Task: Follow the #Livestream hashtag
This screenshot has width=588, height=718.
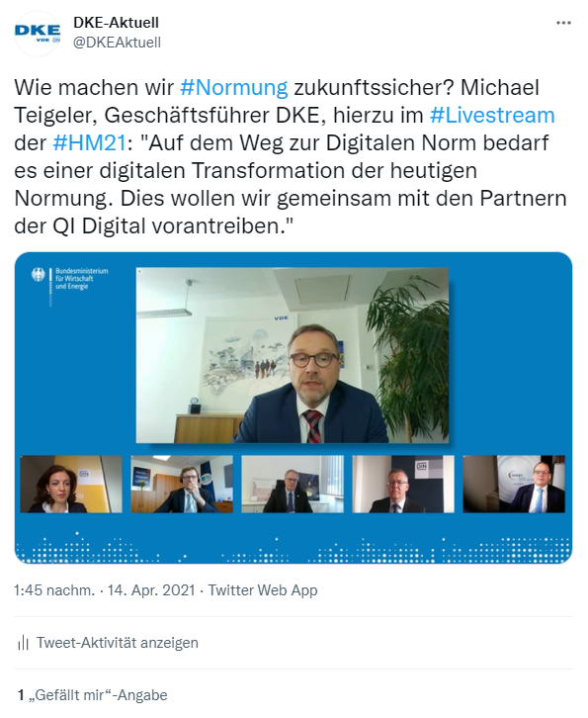Action: tap(492, 115)
